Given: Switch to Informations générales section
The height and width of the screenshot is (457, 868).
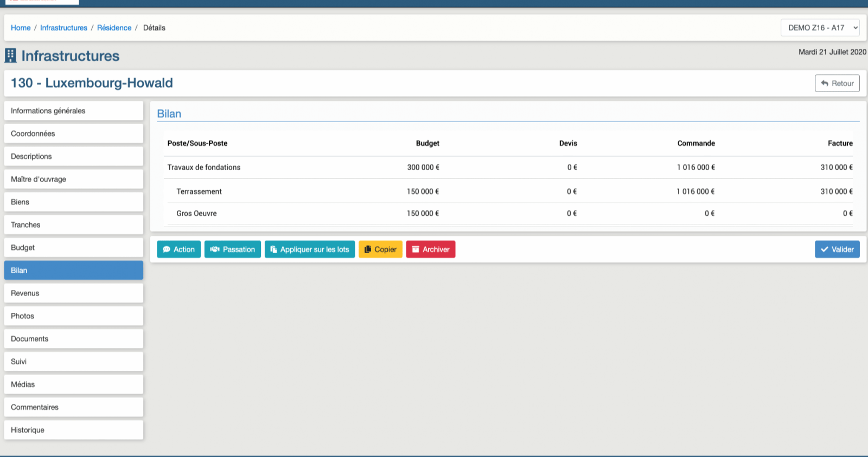Looking at the screenshot, I should [x=74, y=111].
